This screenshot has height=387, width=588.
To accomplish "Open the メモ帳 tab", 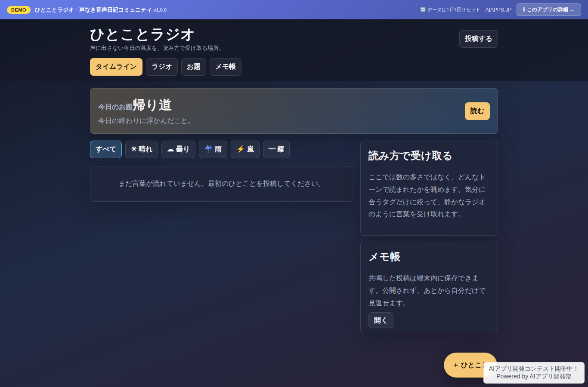I will [226, 67].
